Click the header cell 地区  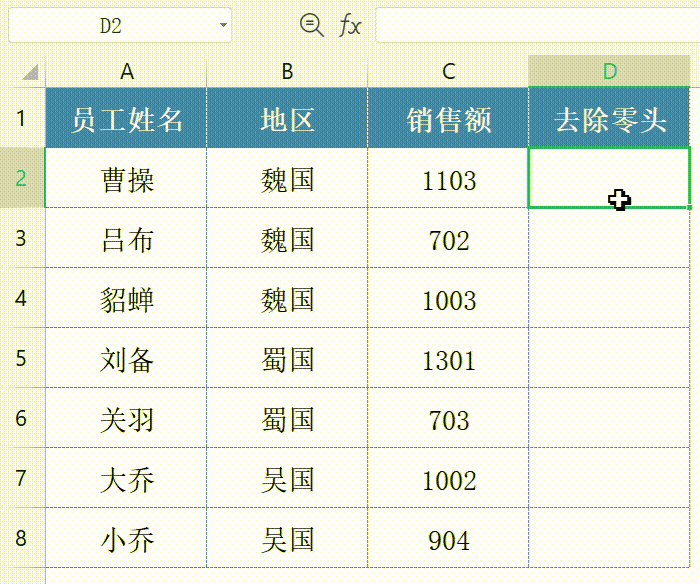click(x=287, y=118)
